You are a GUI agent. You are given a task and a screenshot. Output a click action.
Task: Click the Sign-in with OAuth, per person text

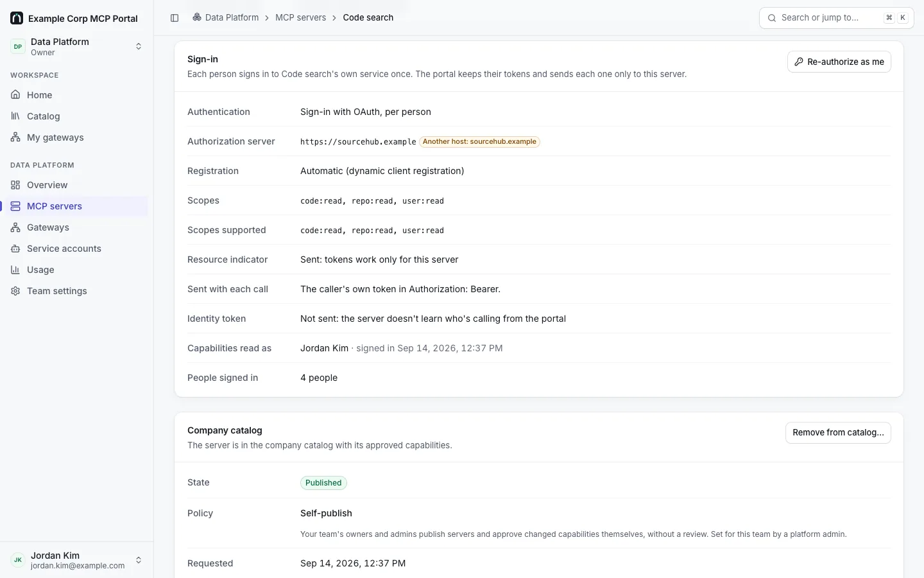(x=366, y=112)
